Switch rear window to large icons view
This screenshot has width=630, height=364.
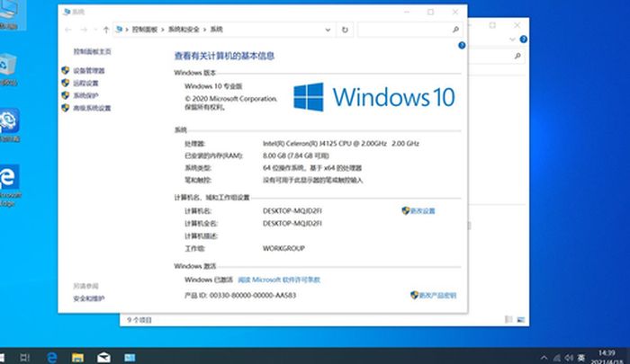(521, 319)
